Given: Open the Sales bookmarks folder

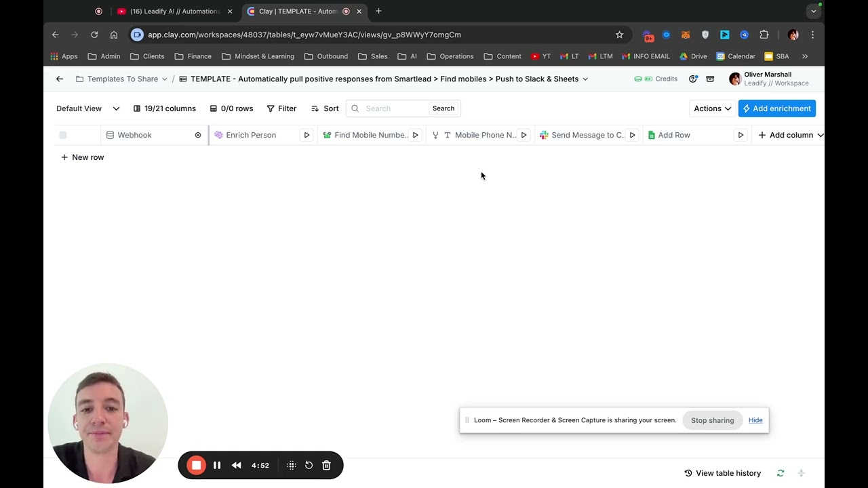Looking at the screenshot, I should [x=373, y=56].
